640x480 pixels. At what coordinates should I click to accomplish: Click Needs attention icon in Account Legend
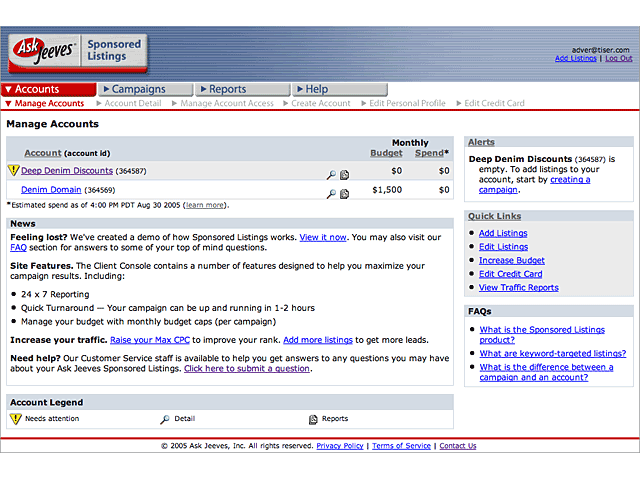coord(16,419)
